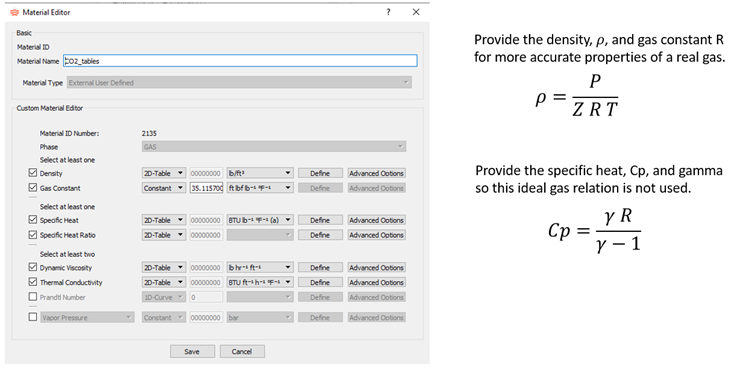Click Define button for Dynamic Viscosity
The image size is (730, 368).
point(320,268)
